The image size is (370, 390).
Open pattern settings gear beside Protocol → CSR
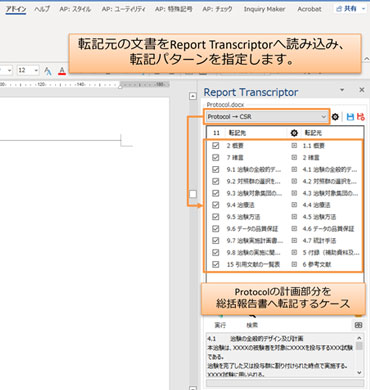coord(335,117)
